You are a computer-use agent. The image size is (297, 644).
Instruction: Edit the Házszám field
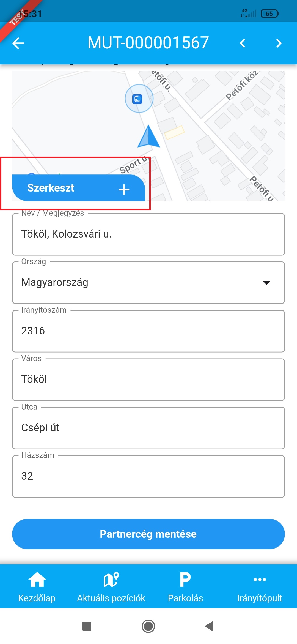[x=148, y=476]
